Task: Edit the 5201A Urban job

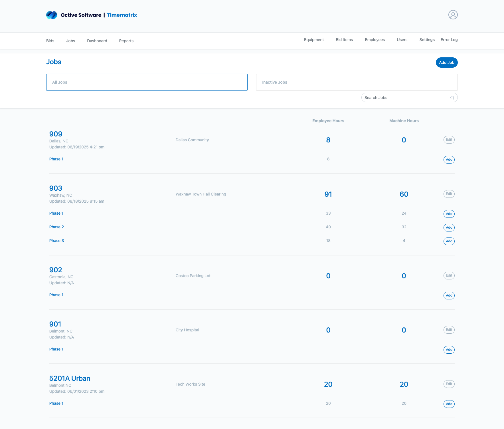Action: point(449,384)
